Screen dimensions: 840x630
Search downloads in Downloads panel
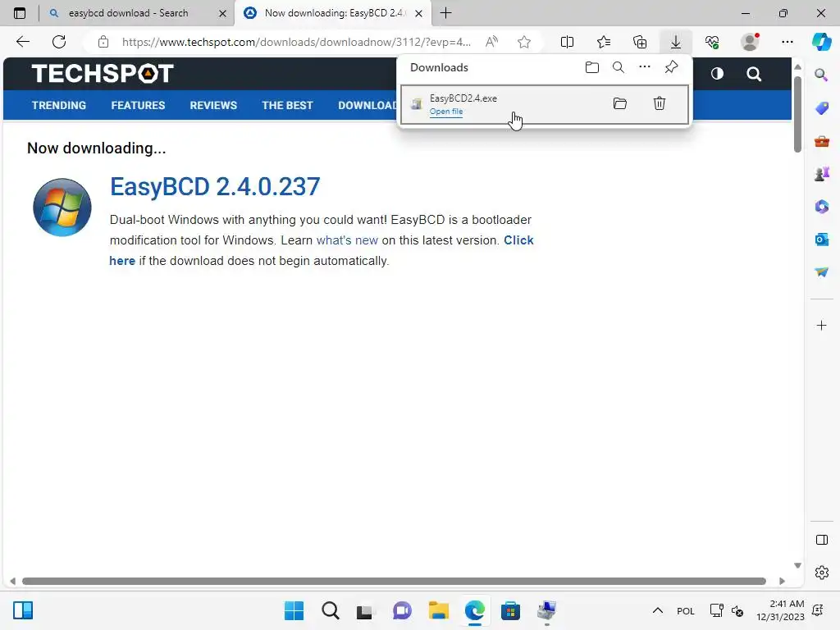(x=619, y=67)
